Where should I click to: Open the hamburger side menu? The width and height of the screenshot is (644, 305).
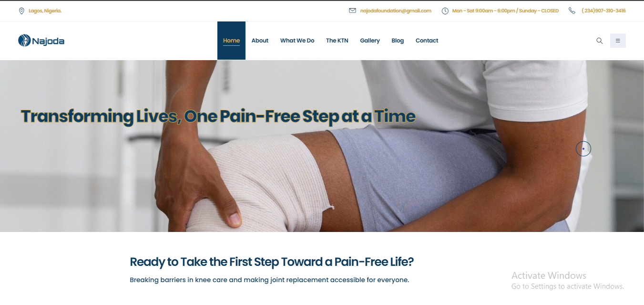(618, 41)
